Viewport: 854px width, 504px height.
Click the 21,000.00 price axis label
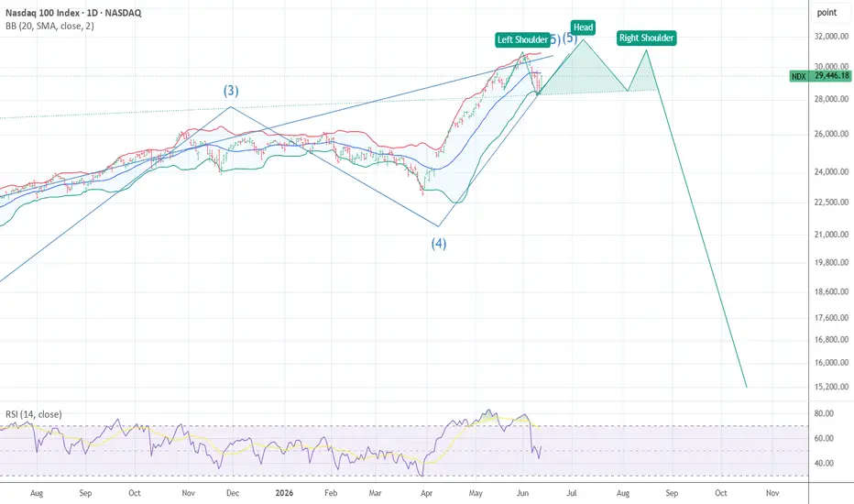[x=831, y=235]
